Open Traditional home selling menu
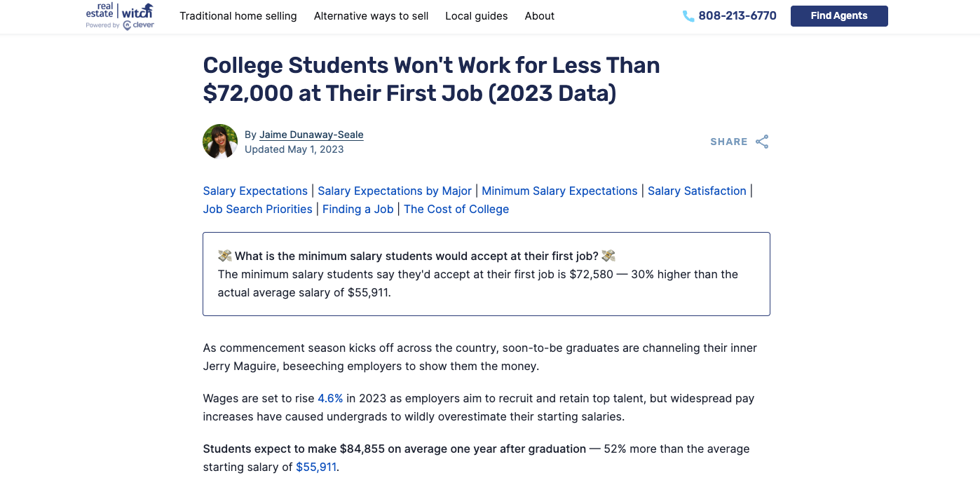980x492 pixels. pyautogui.click(x=238, y=16)
